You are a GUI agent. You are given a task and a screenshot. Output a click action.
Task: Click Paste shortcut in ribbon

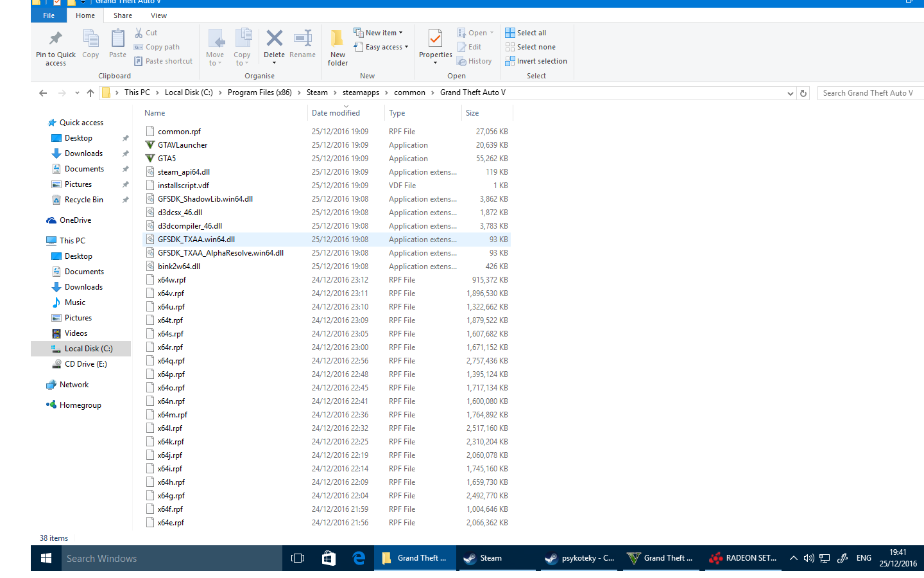[163, 61]
